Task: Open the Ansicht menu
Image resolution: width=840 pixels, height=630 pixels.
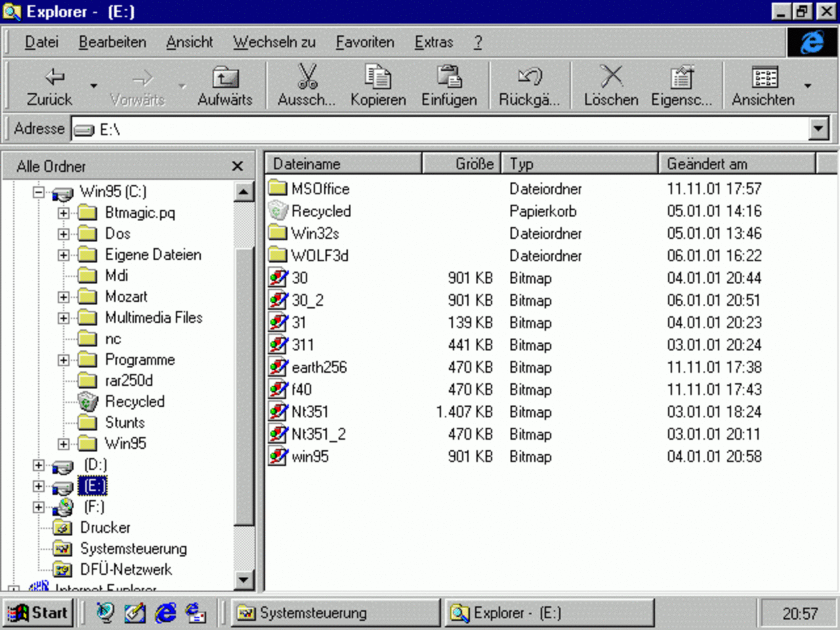Action: (x=190, y=42)
